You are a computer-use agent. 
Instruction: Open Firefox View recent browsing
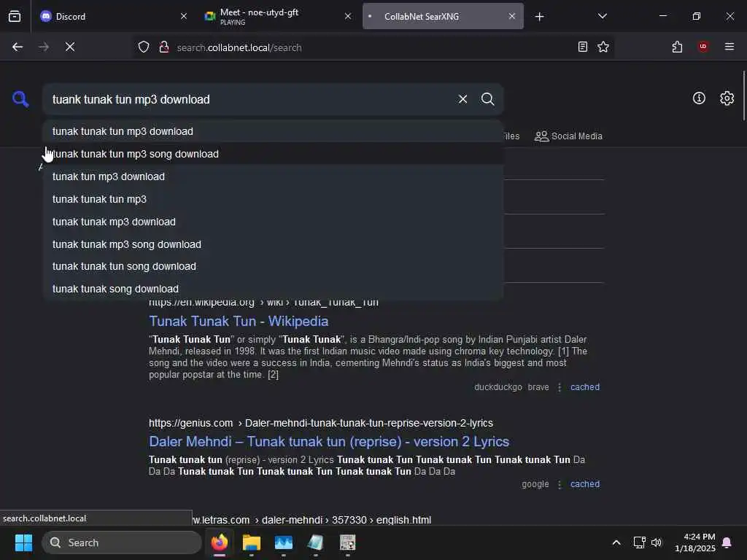15,16
